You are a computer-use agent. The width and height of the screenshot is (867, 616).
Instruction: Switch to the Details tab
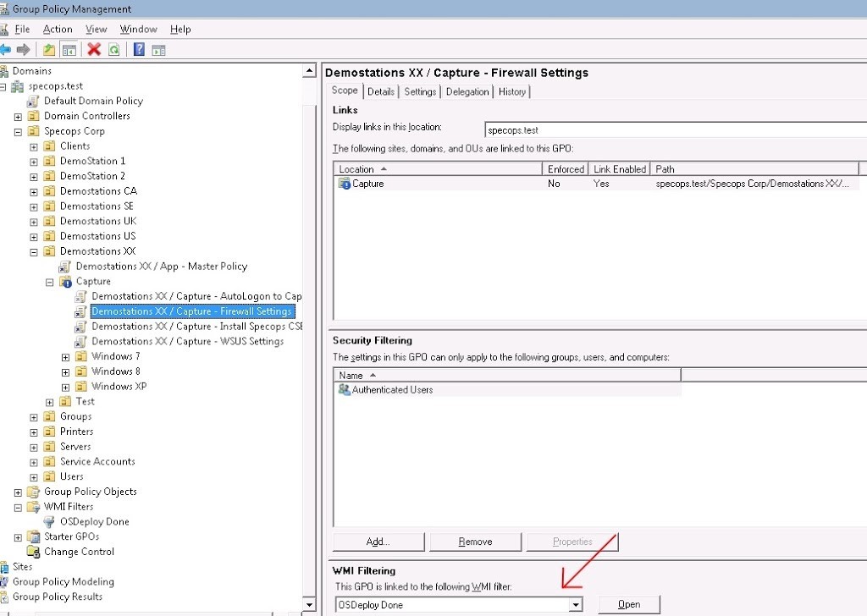click(x=381, y=91)
